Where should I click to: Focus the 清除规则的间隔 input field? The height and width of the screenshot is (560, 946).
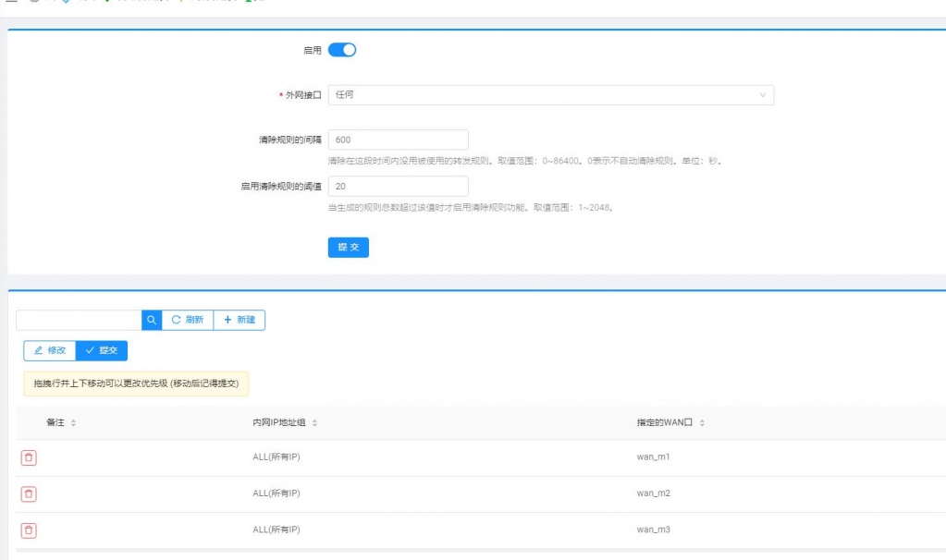398,140
